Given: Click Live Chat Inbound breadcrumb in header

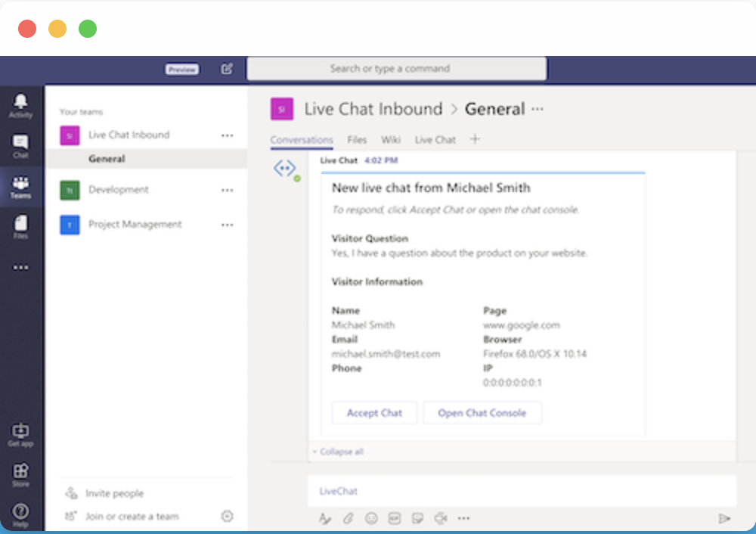Looking at the screenshot, I should pyautogui.click(x=373, y=109).
